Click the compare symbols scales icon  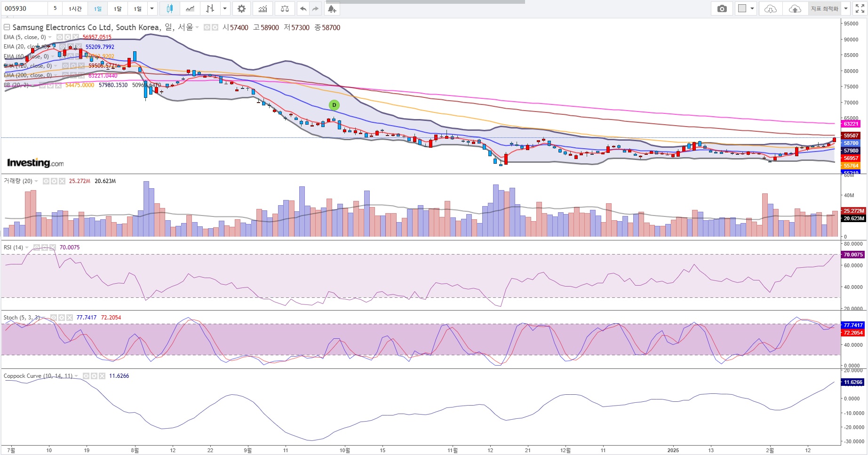pos(285,8)
